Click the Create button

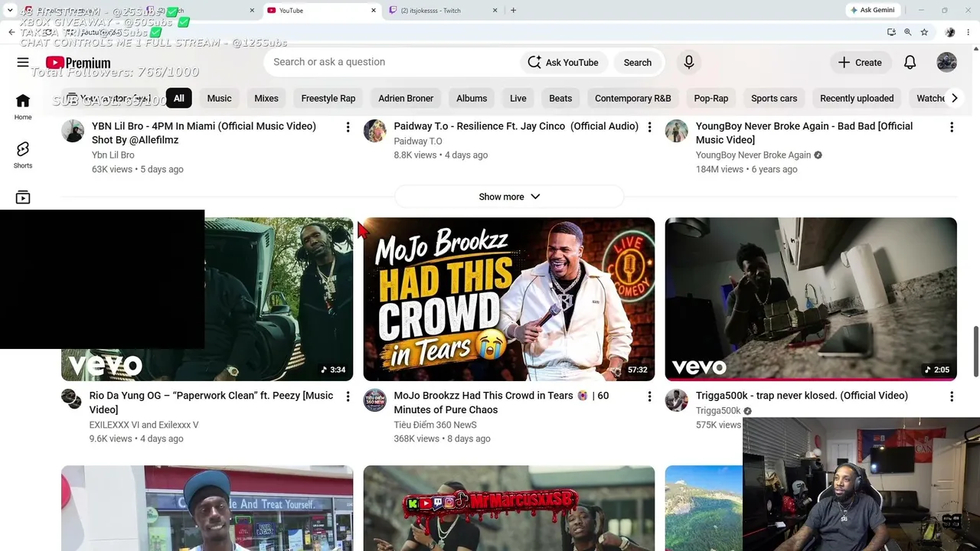(859, 63)
